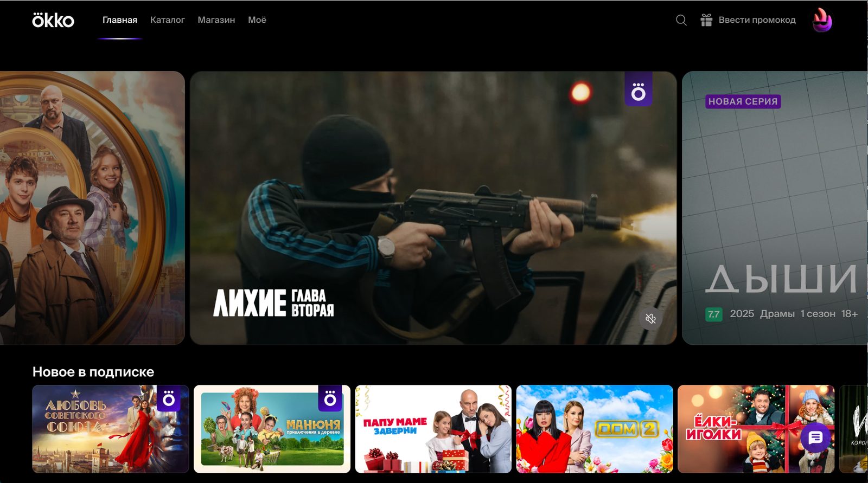The image size is (868, 483).
Task: Switch to the Каталог tab
Action: [x=167, y=20]
